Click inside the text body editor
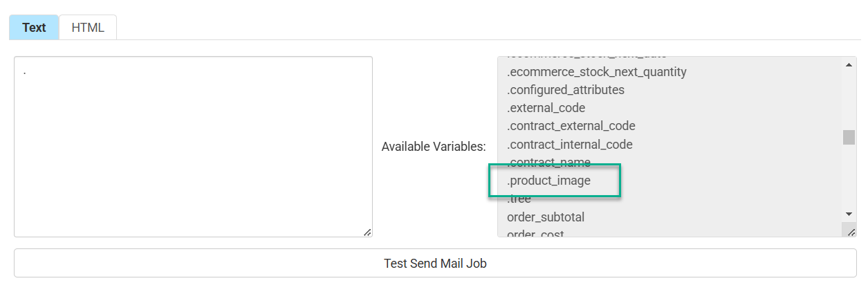The height and width of the screenshot is (283, 868). pyautogui.click(x=193, y=145)
